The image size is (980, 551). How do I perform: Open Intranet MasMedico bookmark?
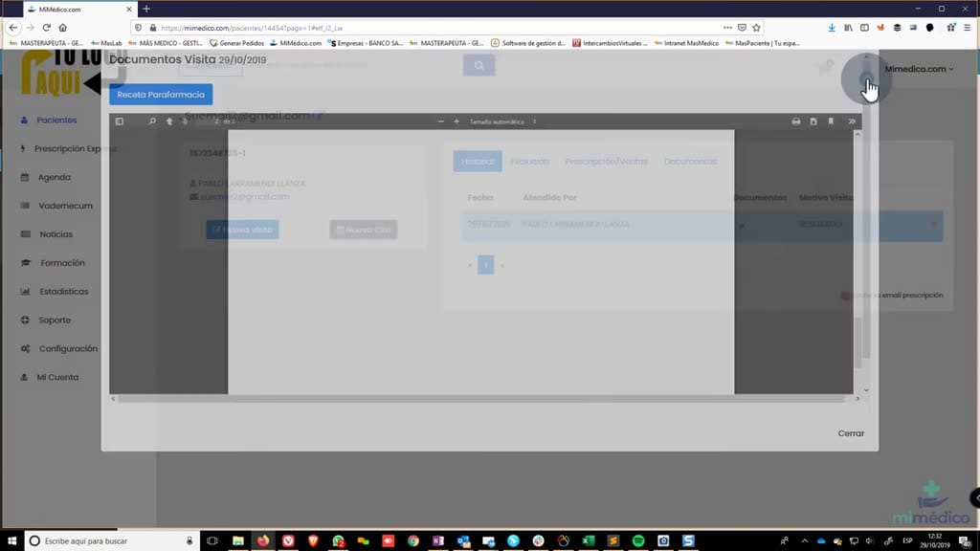(686, 43)
